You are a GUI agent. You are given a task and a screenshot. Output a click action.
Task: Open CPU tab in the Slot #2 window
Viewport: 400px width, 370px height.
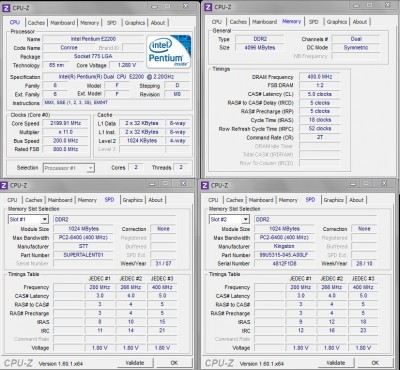(x=213, y=200)
